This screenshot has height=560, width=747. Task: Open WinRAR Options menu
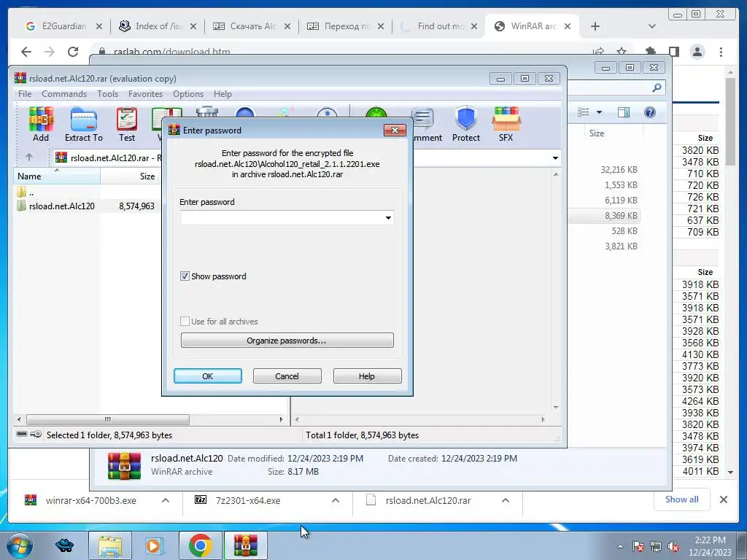point(188,94)
